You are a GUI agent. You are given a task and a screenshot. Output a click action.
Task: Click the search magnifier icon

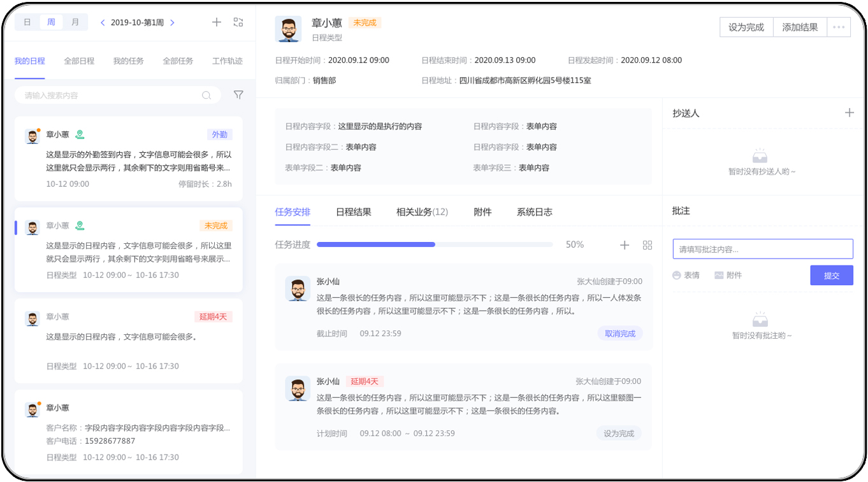[206, 96]
